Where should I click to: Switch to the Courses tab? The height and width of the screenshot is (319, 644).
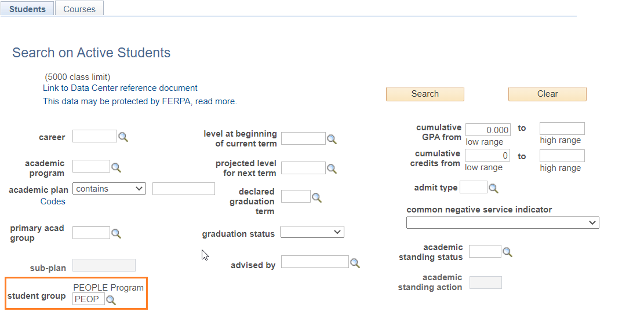click(x=79, y=9)
